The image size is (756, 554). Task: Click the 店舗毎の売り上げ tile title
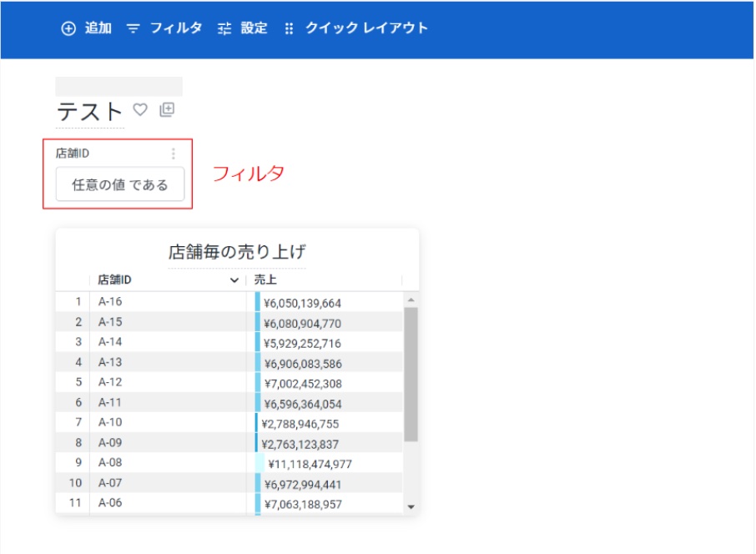(x=237, y=251)
